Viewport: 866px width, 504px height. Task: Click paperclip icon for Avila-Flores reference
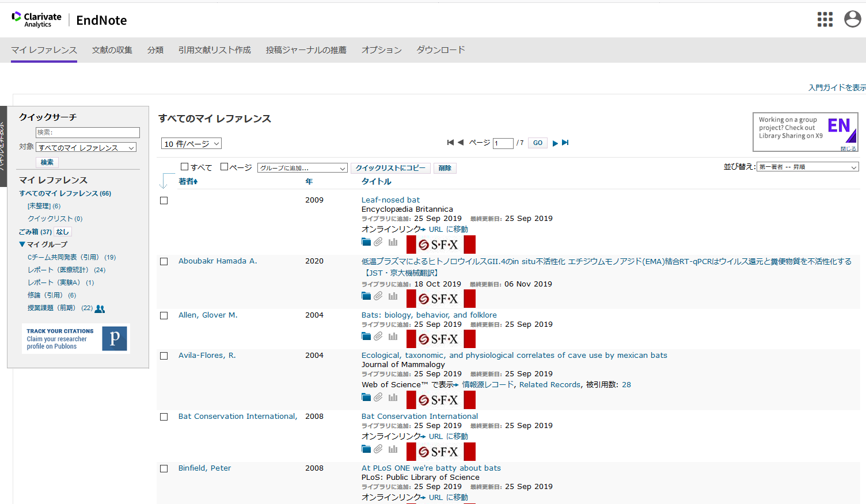(x=378, y=398)
